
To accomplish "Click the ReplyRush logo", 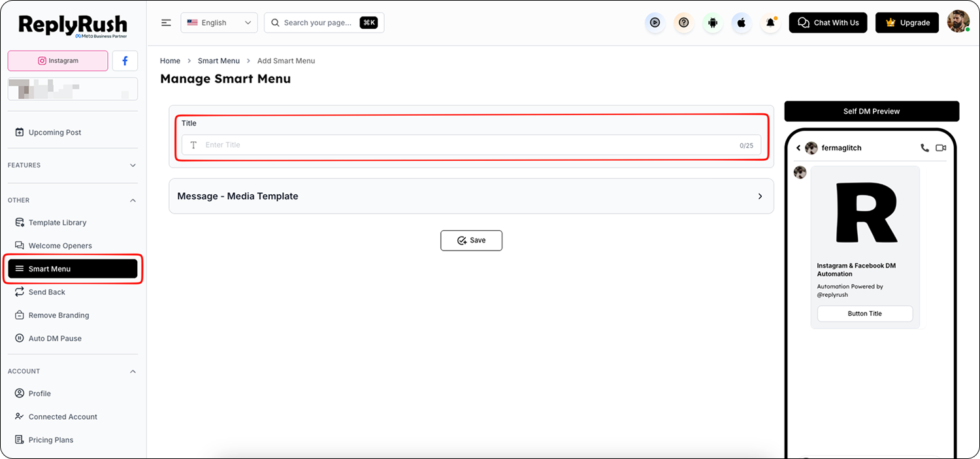I will 73,26.
